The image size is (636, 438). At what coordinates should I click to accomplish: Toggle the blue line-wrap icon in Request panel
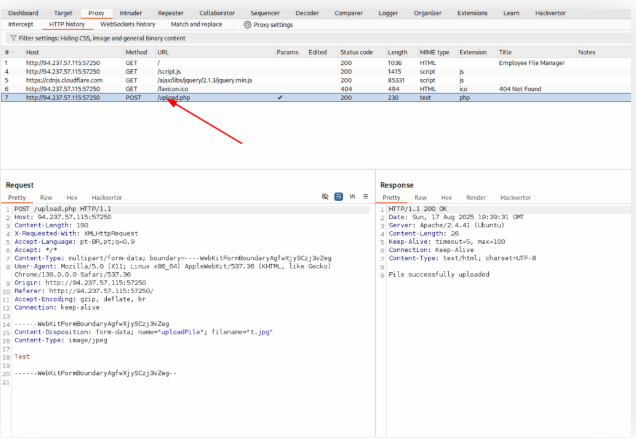point(339,197)
